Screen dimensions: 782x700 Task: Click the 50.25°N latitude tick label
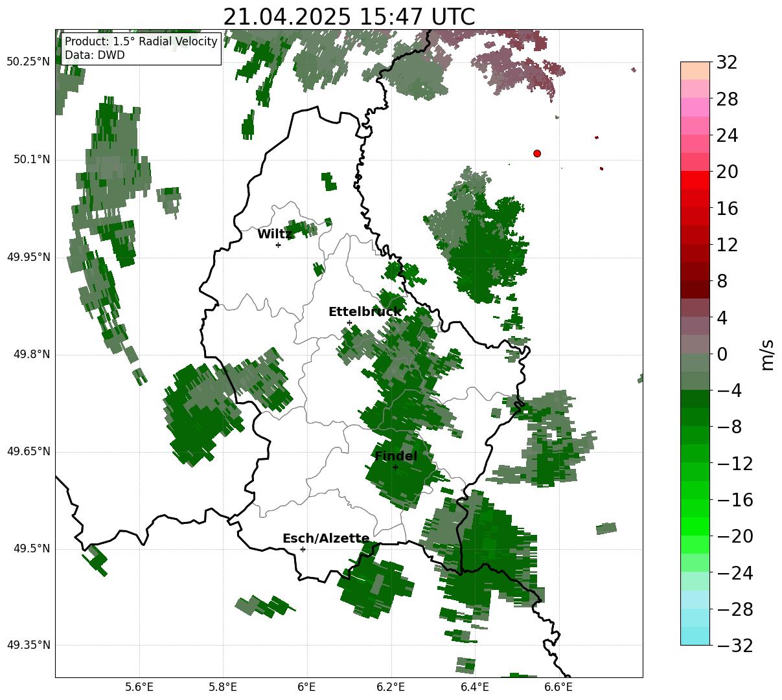(29, 62)
